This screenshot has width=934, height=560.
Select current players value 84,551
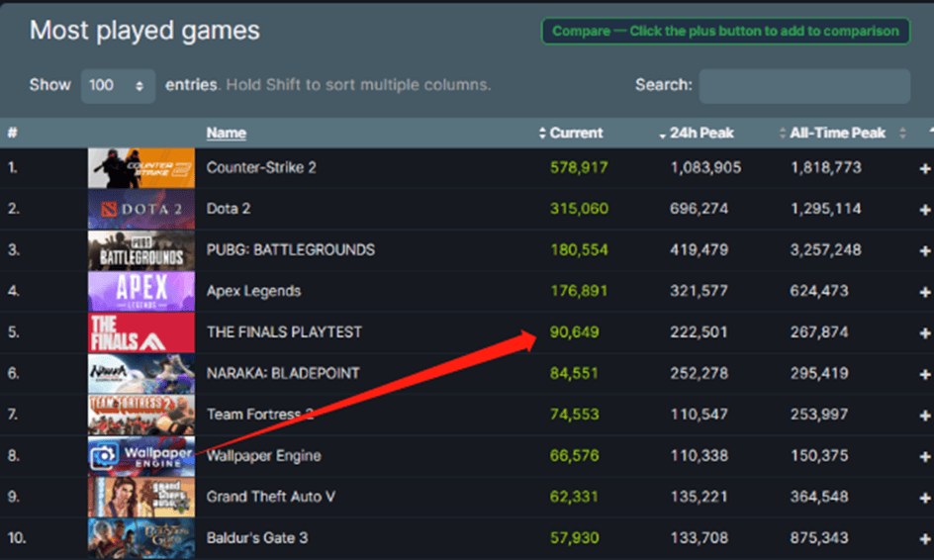pos(574,373)
